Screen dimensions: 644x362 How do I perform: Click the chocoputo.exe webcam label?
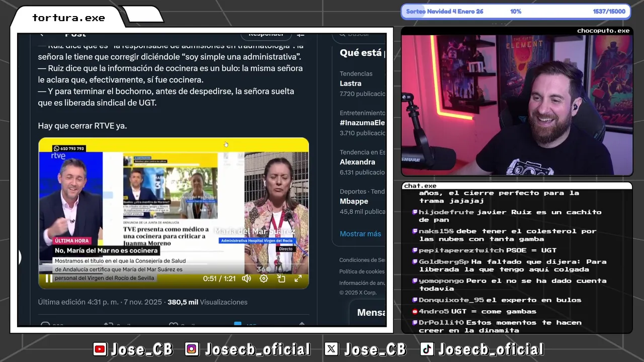coord(603,31)
